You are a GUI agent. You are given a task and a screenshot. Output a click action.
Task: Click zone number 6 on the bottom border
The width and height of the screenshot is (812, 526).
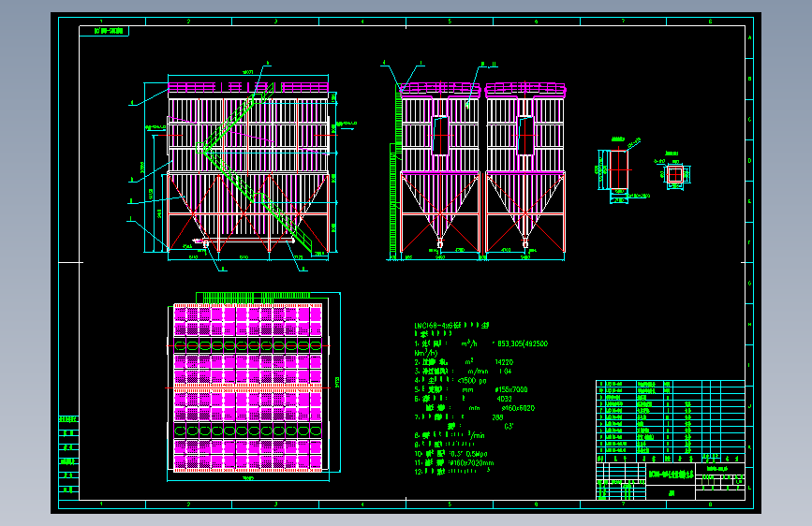(x=536, y=504)
